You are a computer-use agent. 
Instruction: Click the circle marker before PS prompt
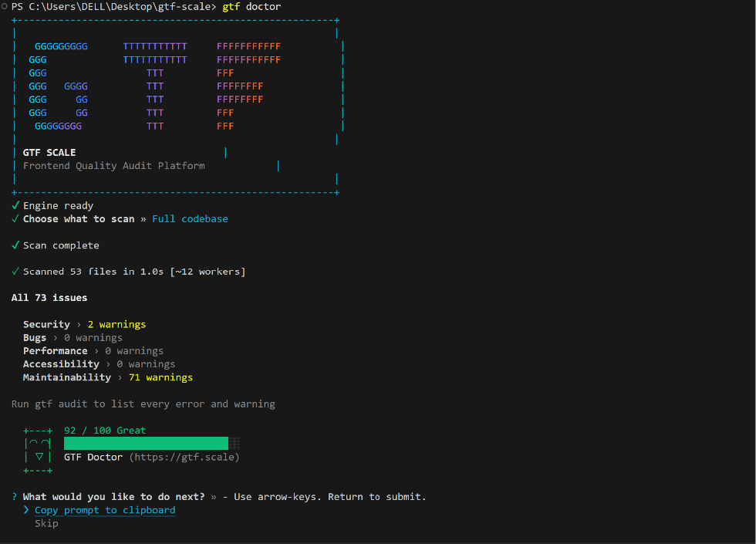click(x=5, y=7)
